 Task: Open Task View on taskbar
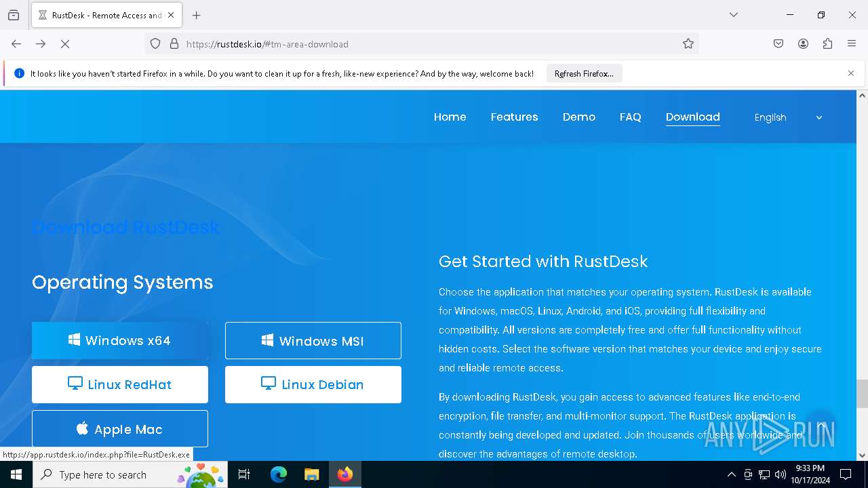(244, 474)
